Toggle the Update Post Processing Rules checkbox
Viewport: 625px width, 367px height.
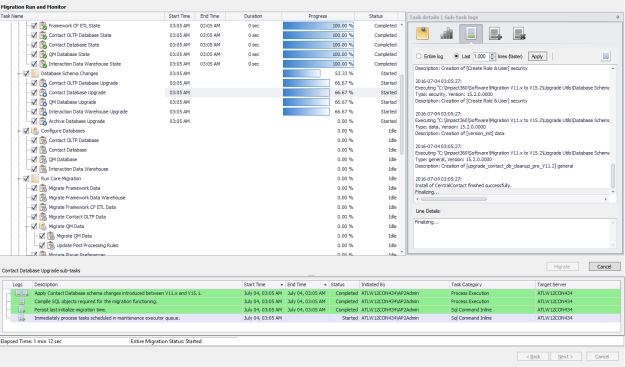click(42, 246)
